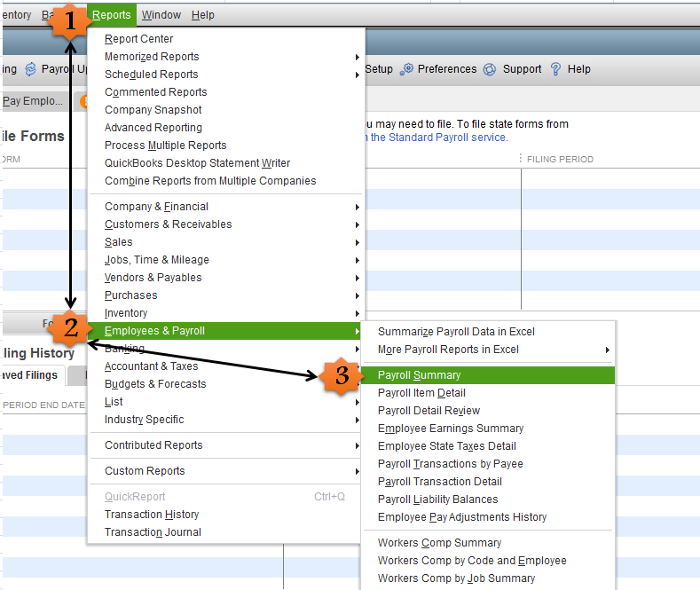Expand Jobs, Time & Mileage submenu arrow
The width and height of the screenshot is (700, 590).
tap(358, 260)
